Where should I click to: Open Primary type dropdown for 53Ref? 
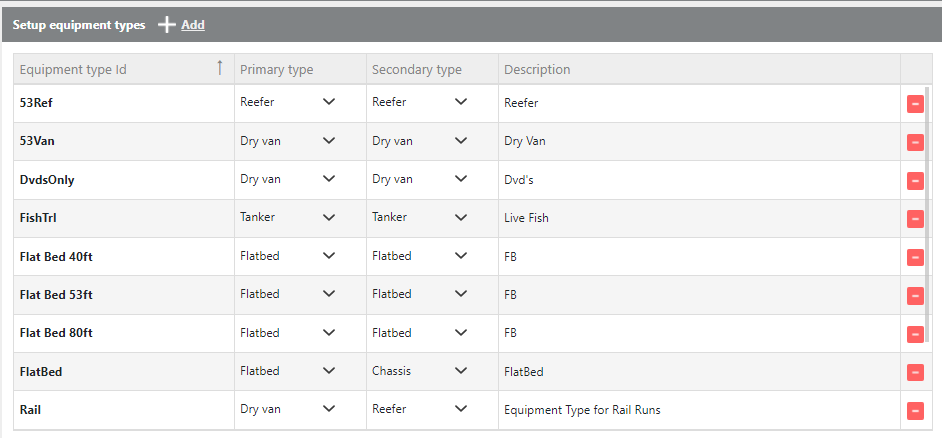329,103
